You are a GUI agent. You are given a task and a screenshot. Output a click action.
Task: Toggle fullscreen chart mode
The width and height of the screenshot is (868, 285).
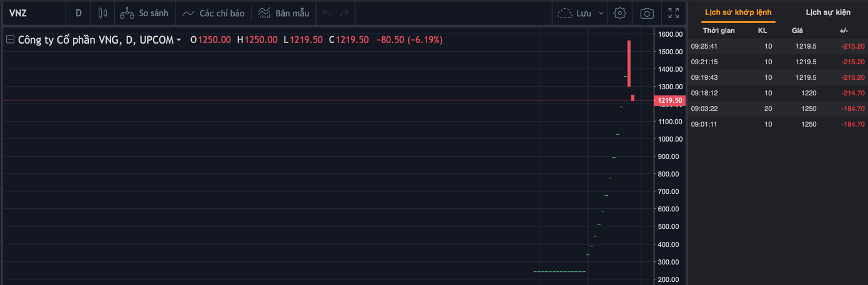[674, 13]
